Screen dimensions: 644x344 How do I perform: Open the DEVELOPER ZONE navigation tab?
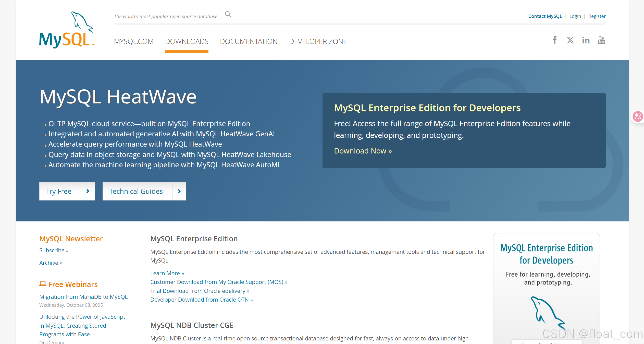[318, 41]
